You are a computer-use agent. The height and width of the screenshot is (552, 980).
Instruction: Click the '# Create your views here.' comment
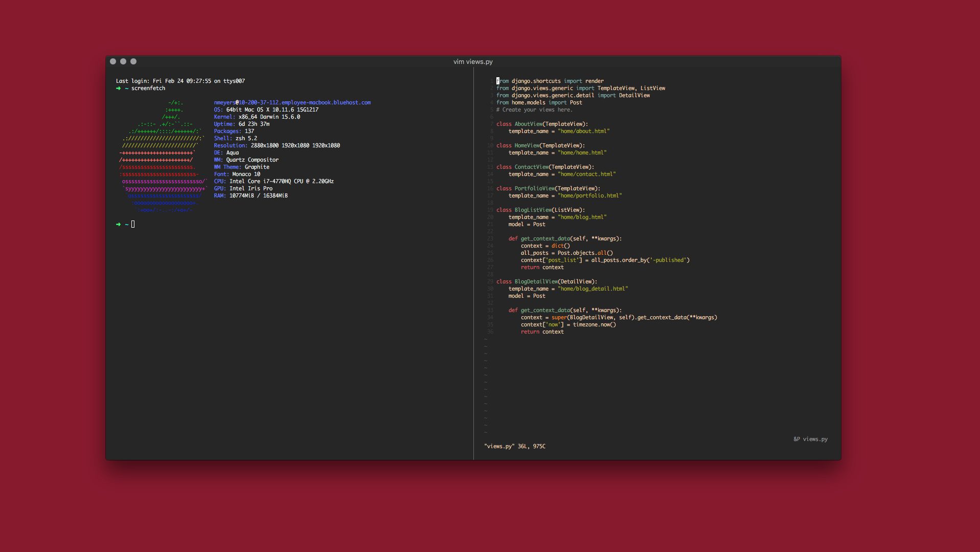[x=535, y=109]
